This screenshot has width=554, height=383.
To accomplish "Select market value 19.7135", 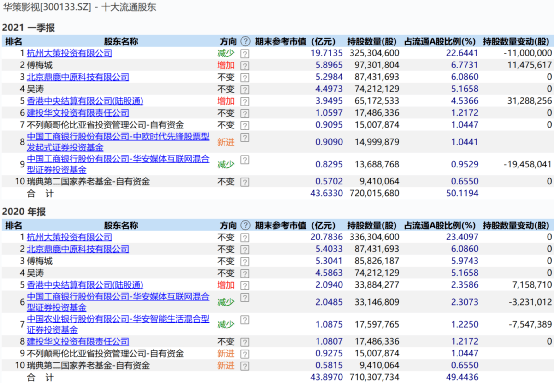I will coord(326,53).
